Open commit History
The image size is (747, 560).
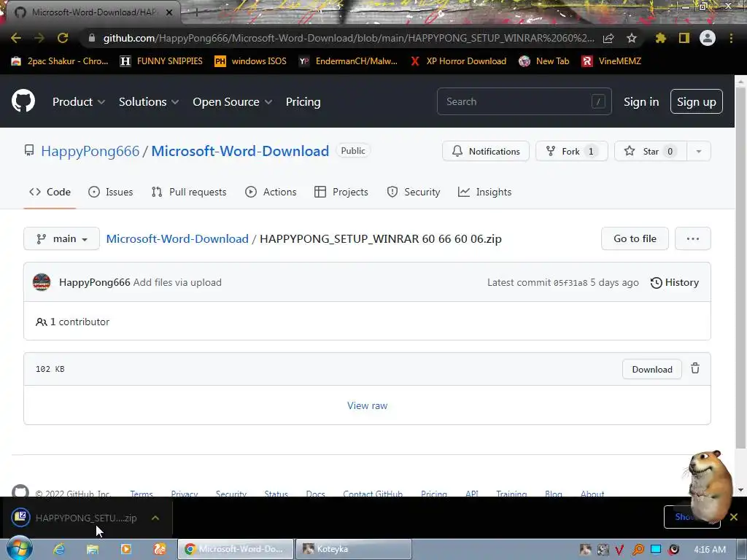(675, 282)
